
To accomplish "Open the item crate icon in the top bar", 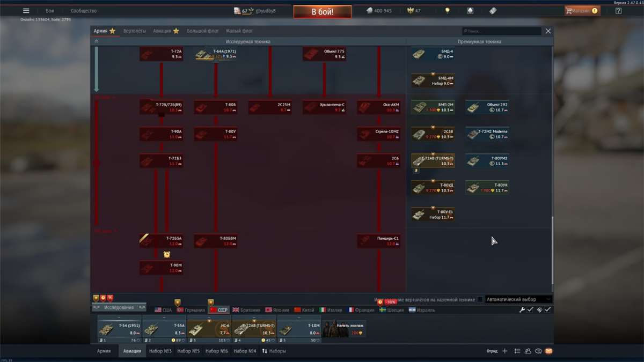I will coord(470,11).
